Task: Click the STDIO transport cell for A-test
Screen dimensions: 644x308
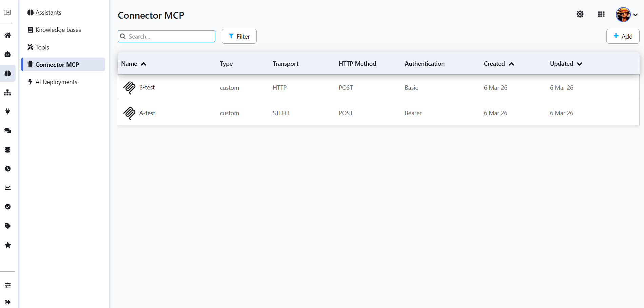Action: click(281, 113)
